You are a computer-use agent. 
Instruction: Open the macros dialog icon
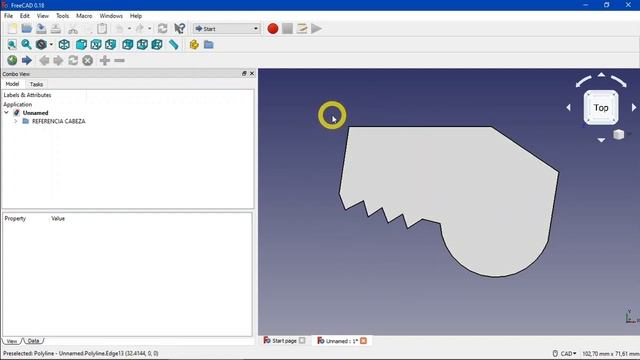coord(302,29)
